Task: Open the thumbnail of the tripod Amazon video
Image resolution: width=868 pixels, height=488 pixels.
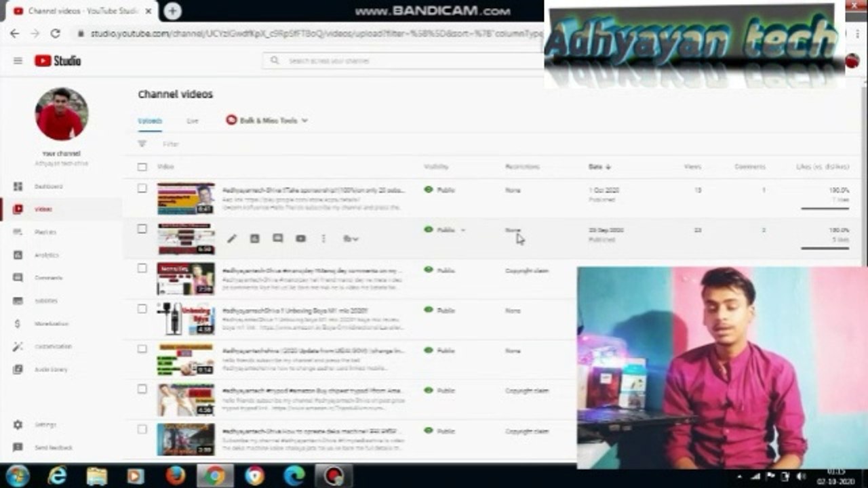Action: click(186, 399)
